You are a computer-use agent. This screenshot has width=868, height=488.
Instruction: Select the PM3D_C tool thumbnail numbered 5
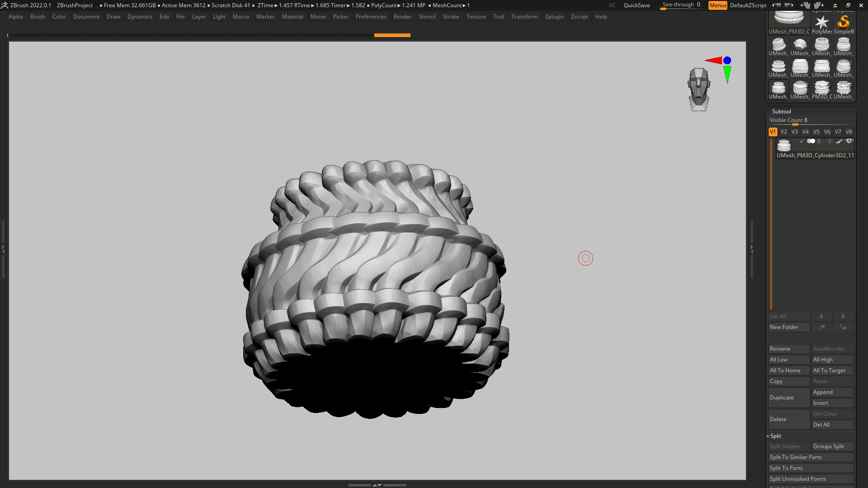(822, 89)
